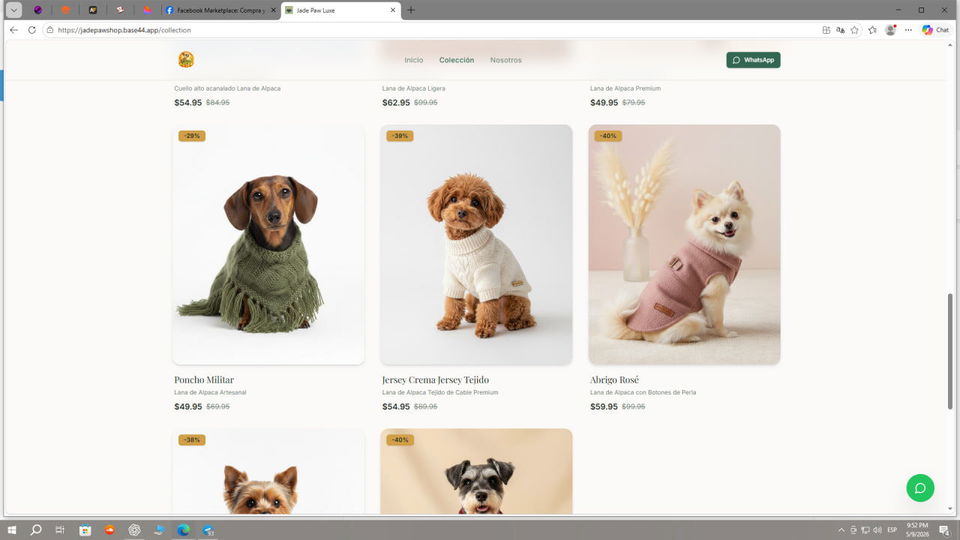Open the Colección nav item

456,60
